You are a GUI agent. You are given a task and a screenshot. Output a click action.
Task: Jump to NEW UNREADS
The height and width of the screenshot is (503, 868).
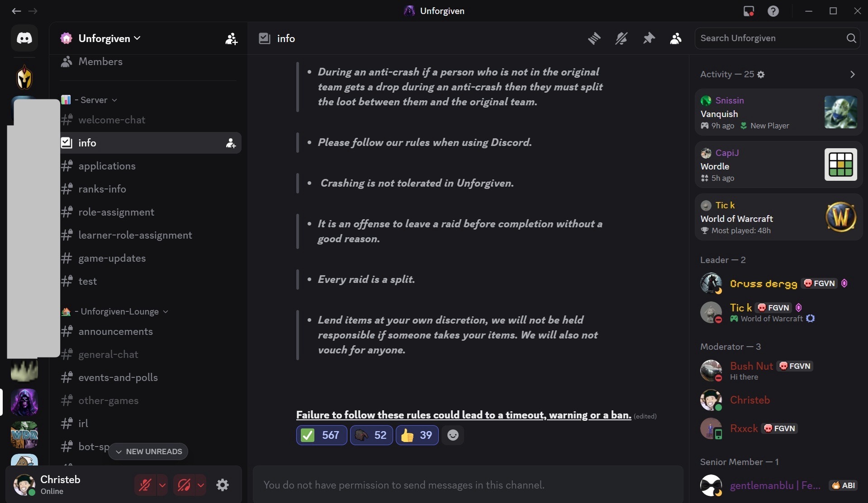[x=148, y=451]
